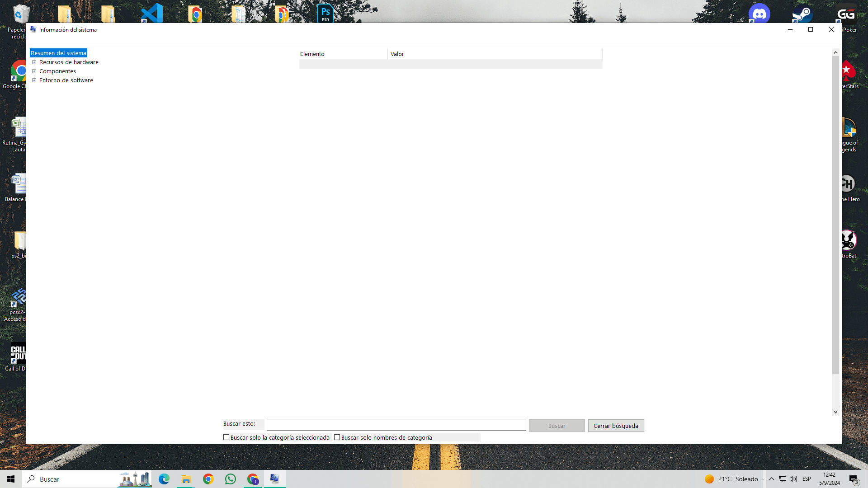Open WhatsApp from the taskbar
Screen dimensions: 868x488
230,479
